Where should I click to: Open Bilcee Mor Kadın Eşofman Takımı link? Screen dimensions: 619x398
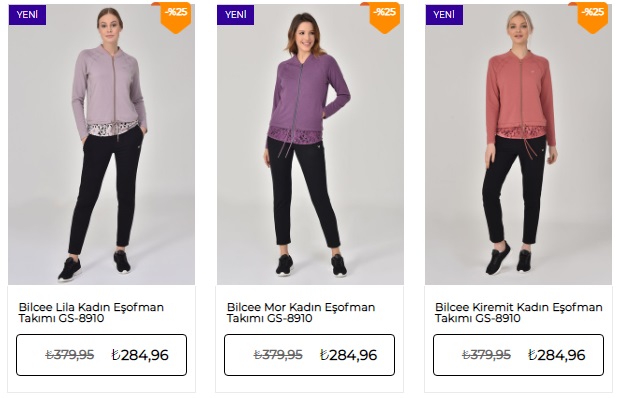(301, 313)
